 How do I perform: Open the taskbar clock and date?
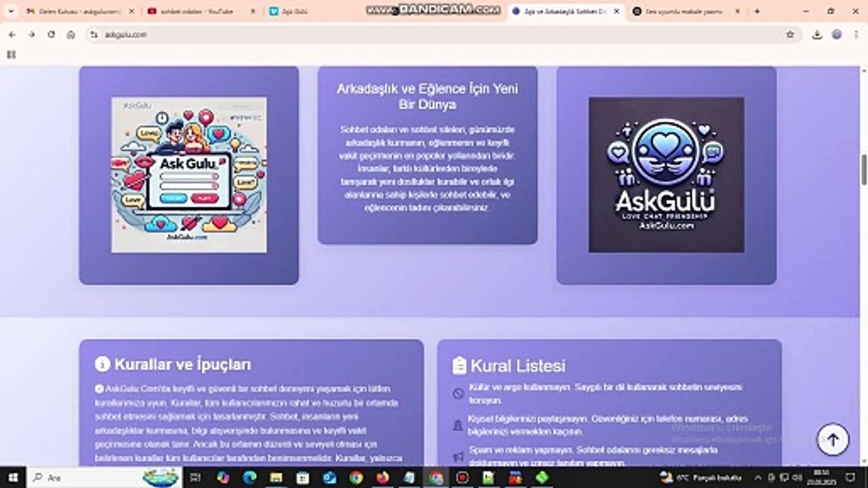click(821, 478)
